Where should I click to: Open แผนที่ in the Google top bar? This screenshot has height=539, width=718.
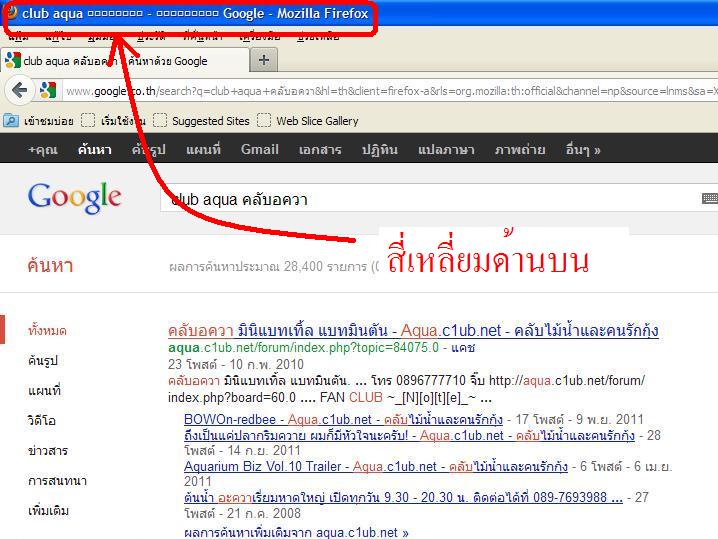point(203,149)
